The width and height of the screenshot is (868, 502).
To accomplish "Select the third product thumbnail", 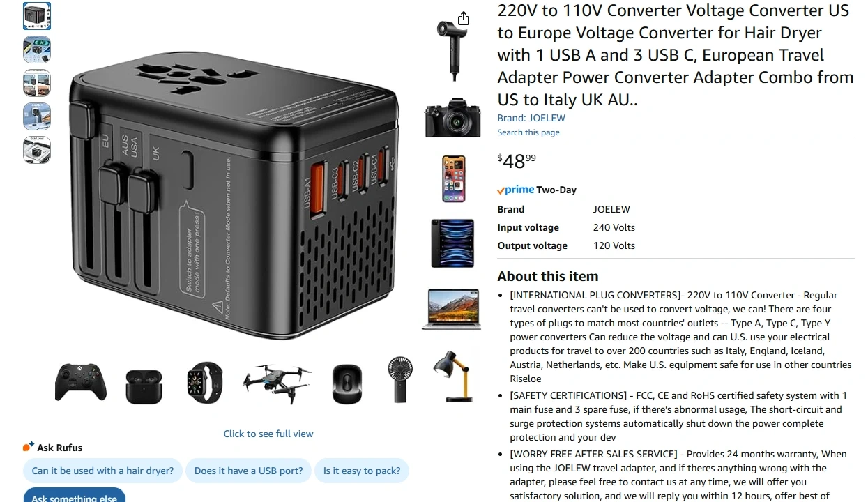I will pos(37,83).
